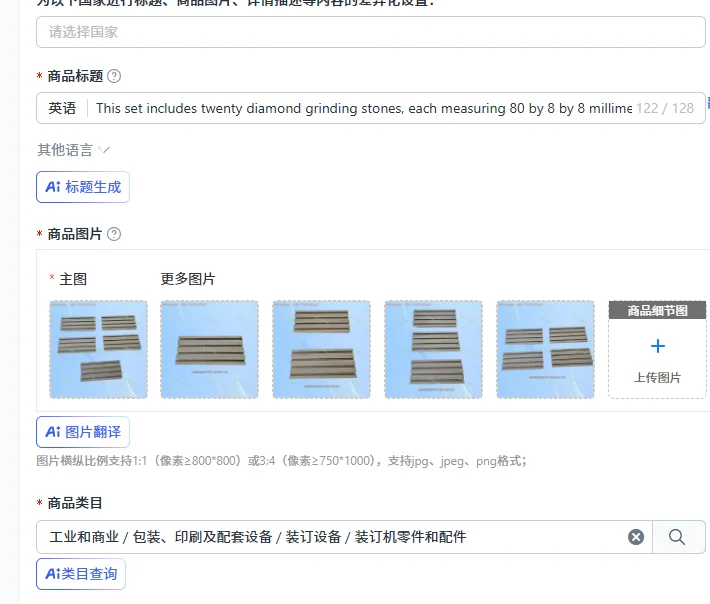Click help icon next to 商品标题
This screenshot has height=604, width=710.
pyautogui.click(x=114, y=76)
